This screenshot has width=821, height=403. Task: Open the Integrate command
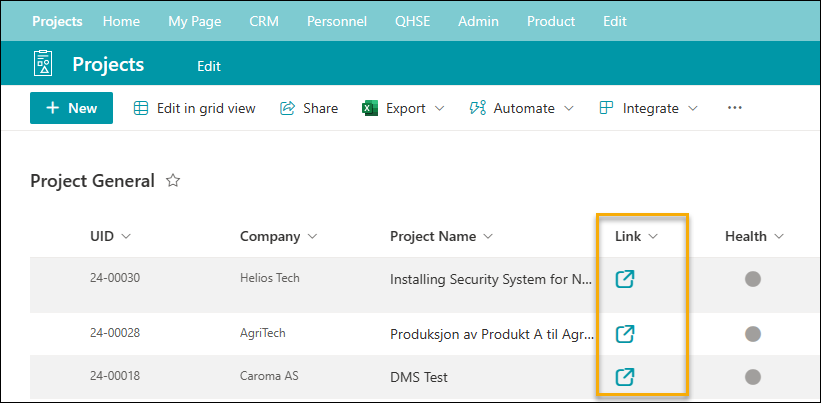(x=648, y=108)
